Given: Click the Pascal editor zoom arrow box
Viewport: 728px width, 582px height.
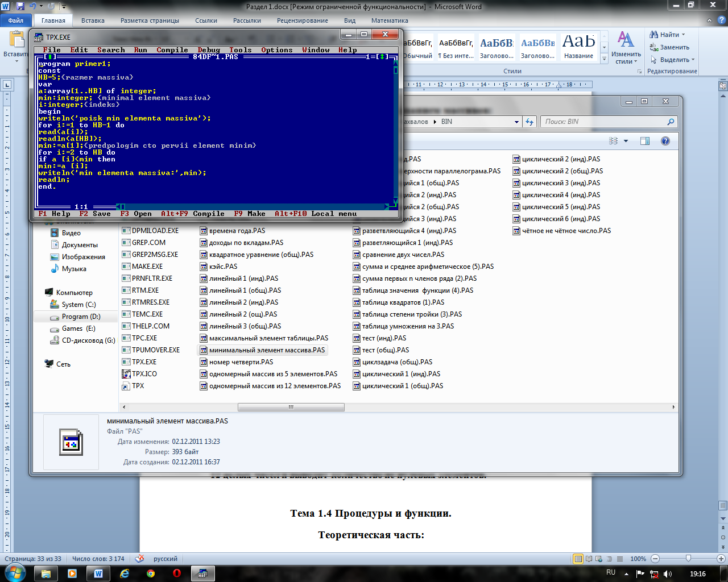Looking at the screenshot, I should coord(384,57).
